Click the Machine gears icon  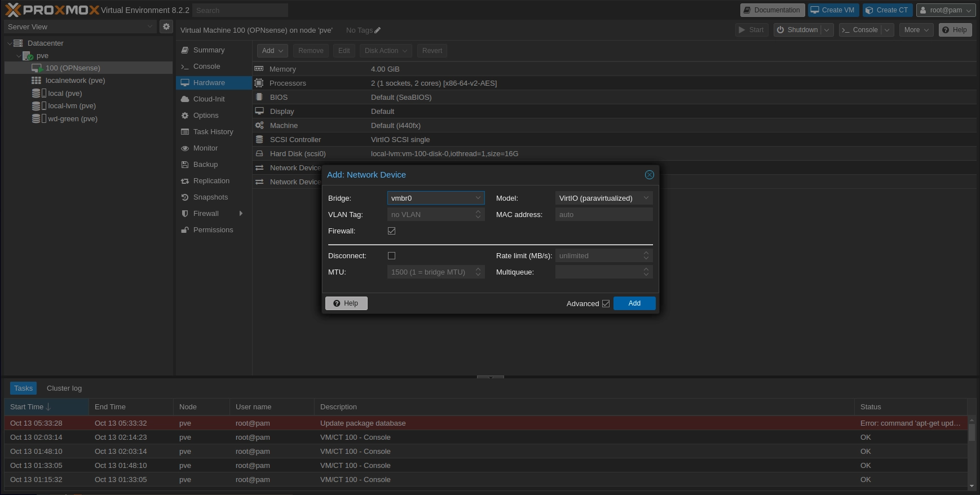tap(259, 125)
